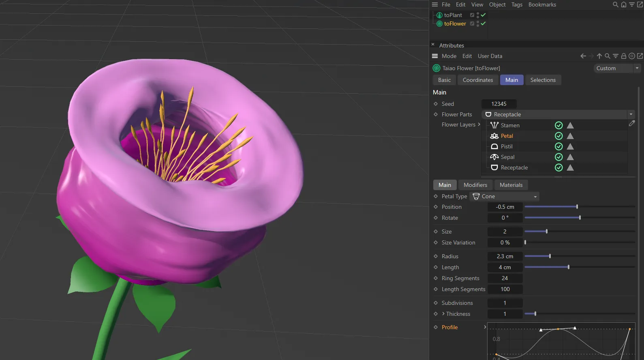Open the Petal Type Cone dropdown
The width and height of the screenshot is (644, 360).
(x=505, y=196)
